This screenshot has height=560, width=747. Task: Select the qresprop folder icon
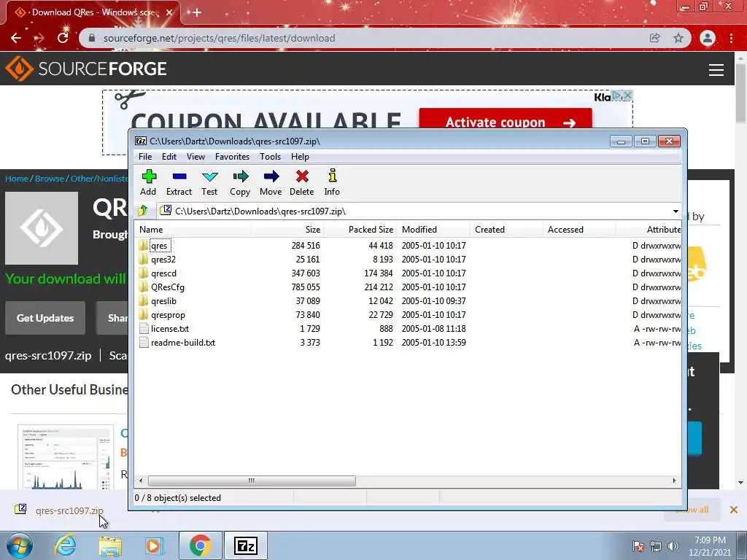[144, 314]
